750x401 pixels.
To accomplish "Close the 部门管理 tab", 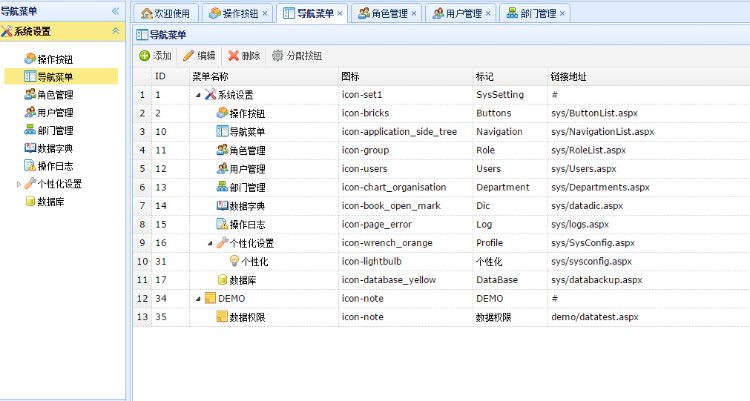I will click(562, 13).
